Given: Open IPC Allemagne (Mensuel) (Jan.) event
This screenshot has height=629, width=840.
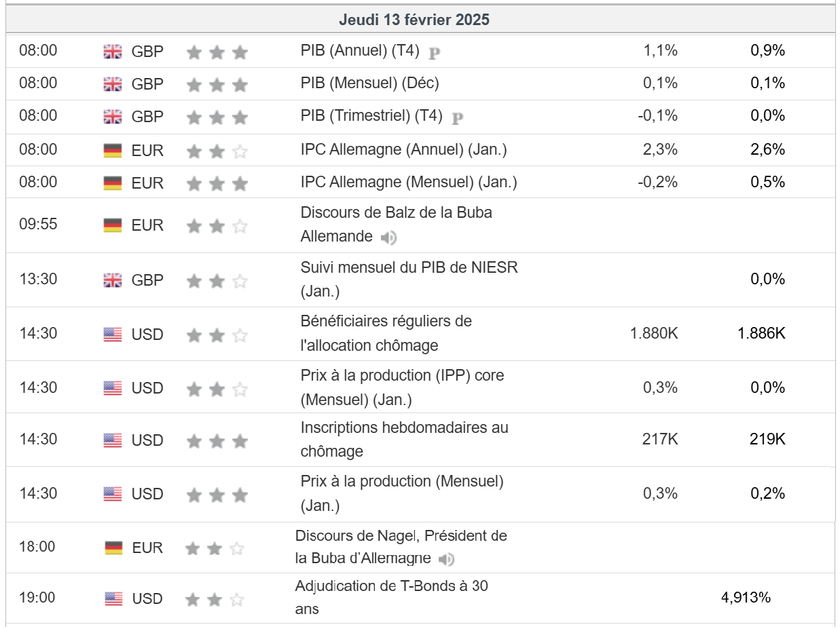Looking at the screenshot, I should tap(409, 183).
